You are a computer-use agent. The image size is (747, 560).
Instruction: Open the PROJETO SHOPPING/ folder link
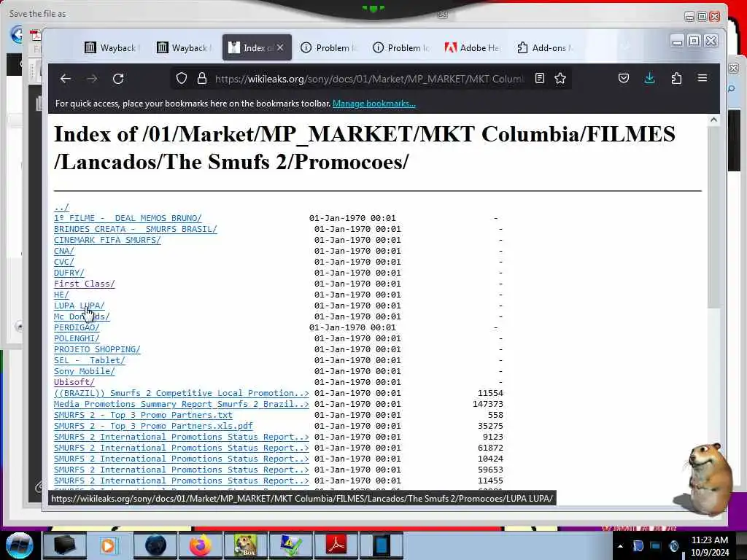(97, 349)
